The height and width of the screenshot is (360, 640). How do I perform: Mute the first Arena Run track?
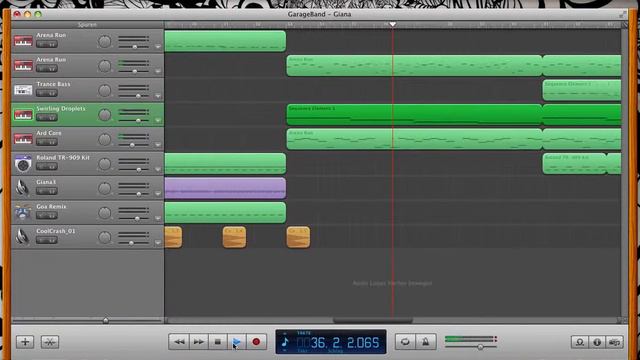[x=41, y=44]
